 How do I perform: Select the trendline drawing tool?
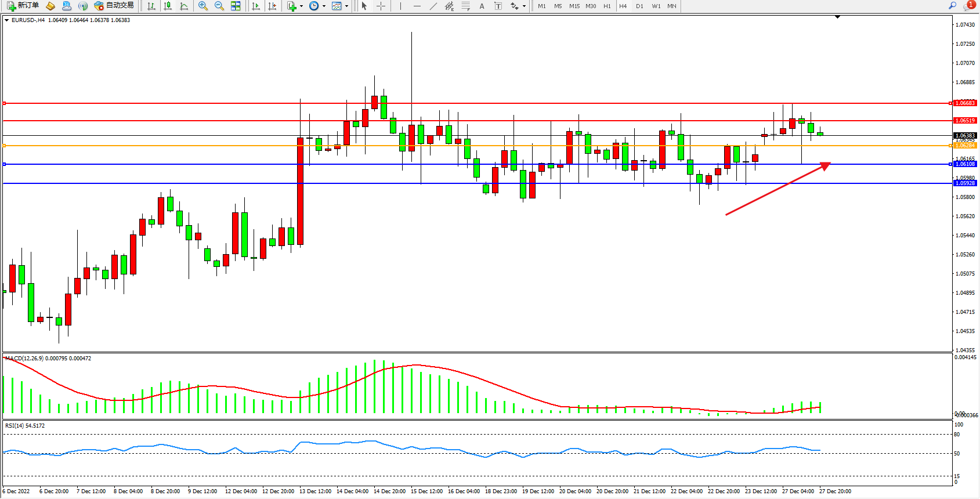433,6
